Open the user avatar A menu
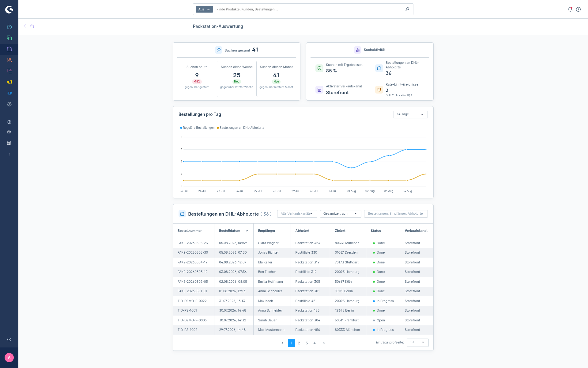Image resolution: width=588 pixels, height=368 pixels. (9, 358)
